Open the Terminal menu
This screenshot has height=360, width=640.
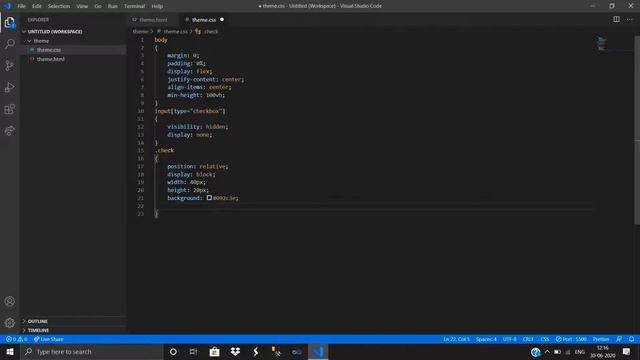tap(135, 6)
